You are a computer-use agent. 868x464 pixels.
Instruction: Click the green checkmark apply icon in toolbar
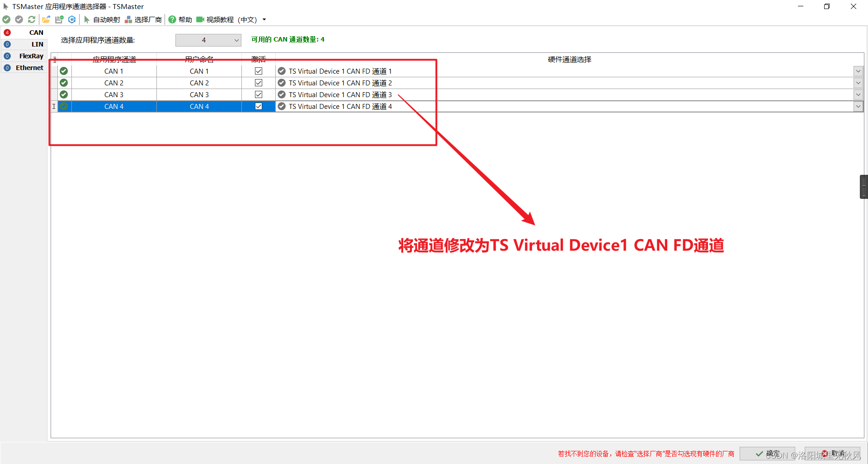pyautogui.click(x=6, y=19)
